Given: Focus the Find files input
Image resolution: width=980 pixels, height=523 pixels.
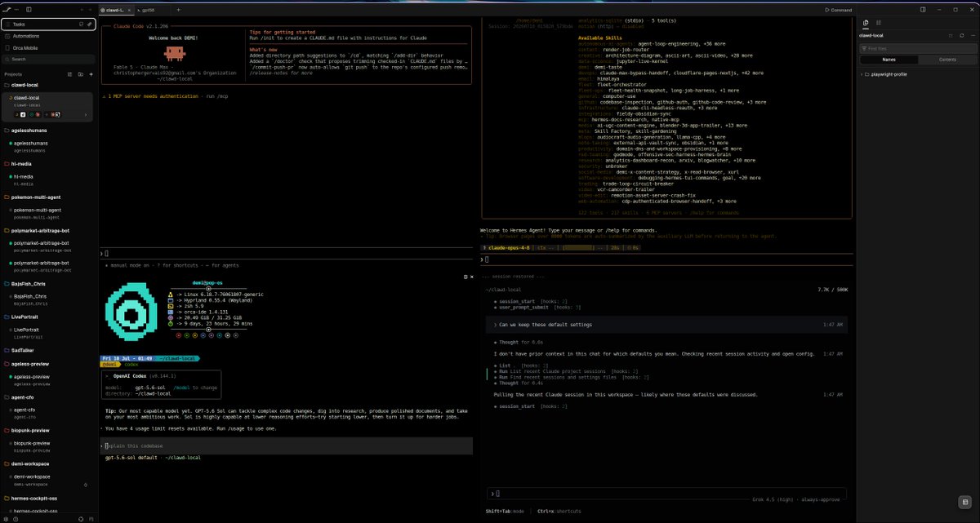Looking at the screenshot, I should (917, 48).
